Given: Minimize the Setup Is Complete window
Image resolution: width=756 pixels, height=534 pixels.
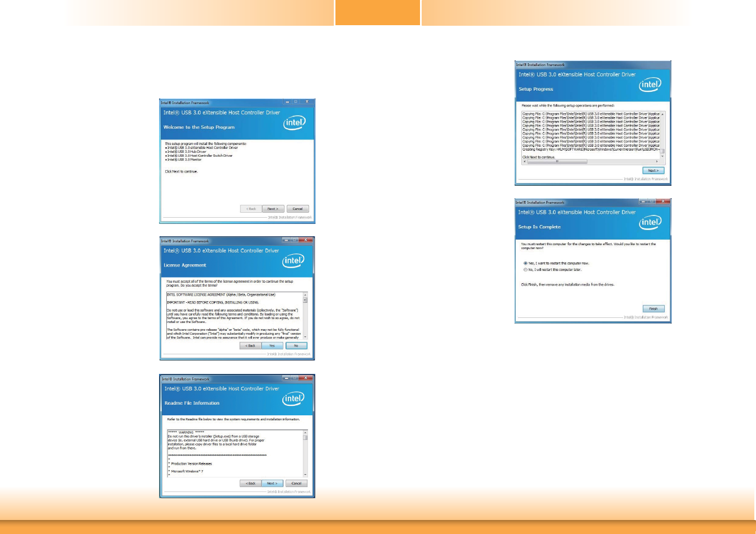Looking at the screenshot, I should click(x=643, y=201).
